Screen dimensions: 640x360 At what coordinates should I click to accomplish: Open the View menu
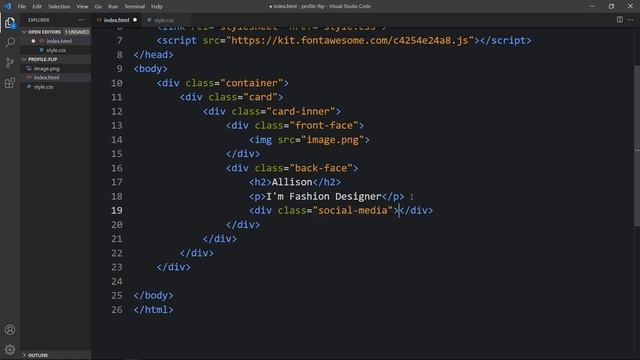pyautogui.click(x=82, y=7)
